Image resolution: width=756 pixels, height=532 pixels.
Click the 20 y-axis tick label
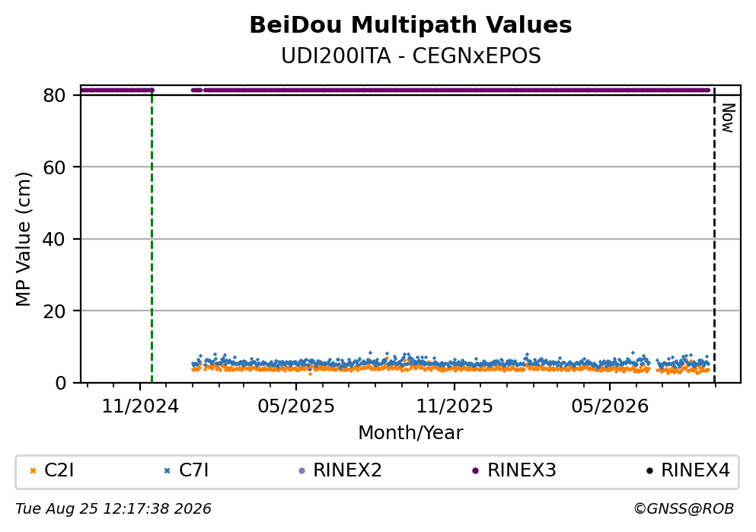click(x=54, y=311)
